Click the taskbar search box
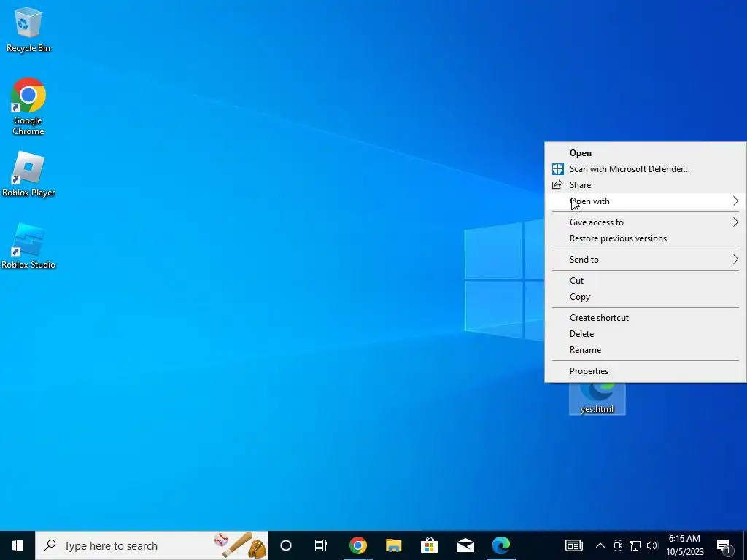 [152, 545]
